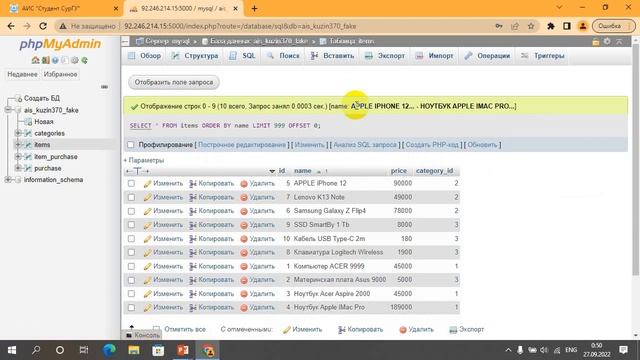
Task: Open sidebar settings gear icon
Action: click(x=75, y=60)
